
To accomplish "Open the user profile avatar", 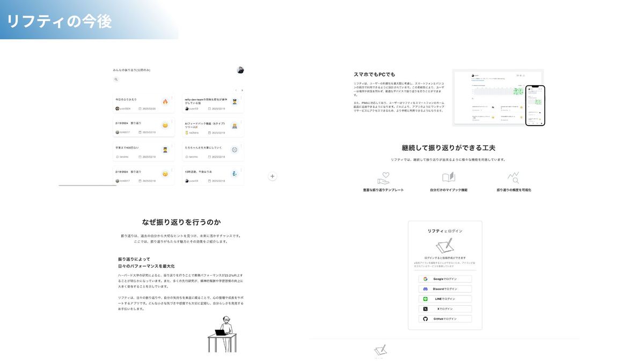I will (x=240, y=70).
